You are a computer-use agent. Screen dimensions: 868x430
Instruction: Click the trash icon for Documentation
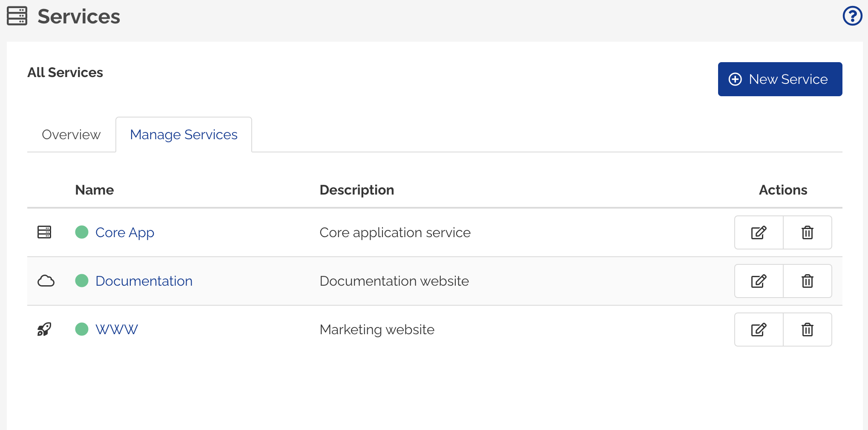(x=807, y=281)
